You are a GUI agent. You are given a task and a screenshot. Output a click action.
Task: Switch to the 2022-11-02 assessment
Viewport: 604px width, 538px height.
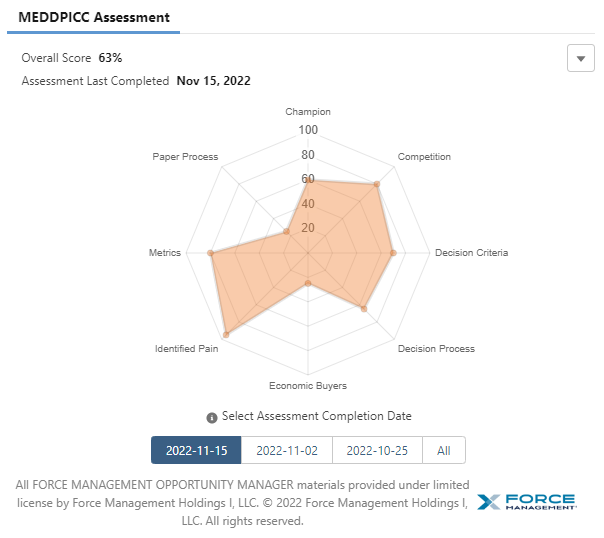point(287,450)
